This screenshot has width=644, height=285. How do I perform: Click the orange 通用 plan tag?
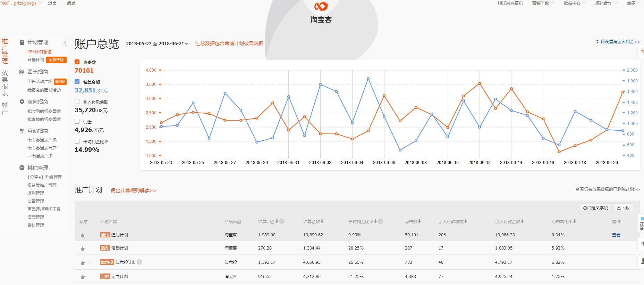coord(105,235)
